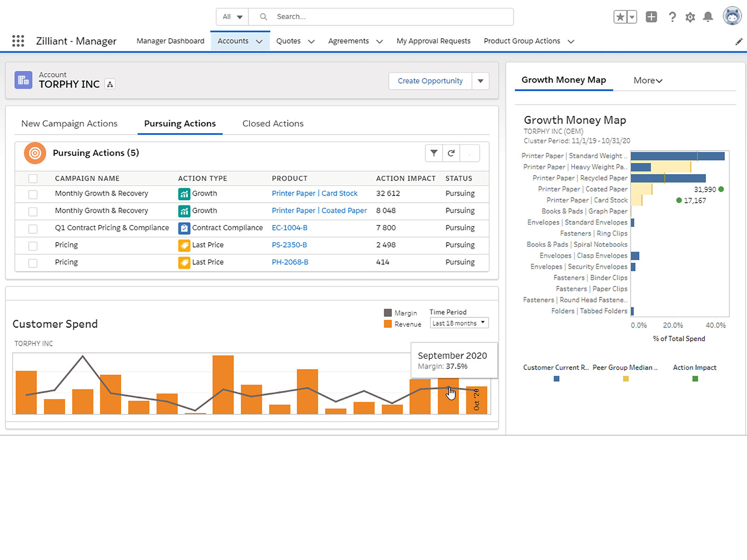
Task: Click the Pursuing Actions target icon
Action: tap(35, 153)
